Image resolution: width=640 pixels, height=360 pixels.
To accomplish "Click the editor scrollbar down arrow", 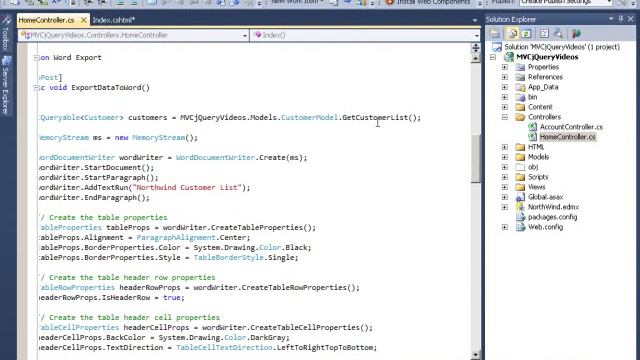I will [x=476, y=355].
